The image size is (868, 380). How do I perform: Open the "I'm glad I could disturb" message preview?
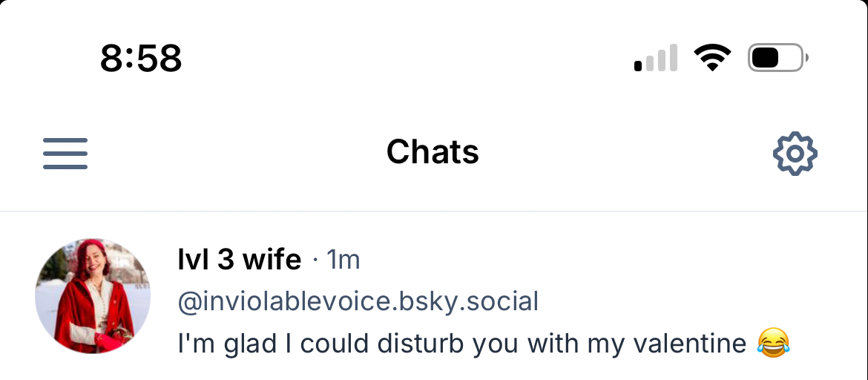461,344
